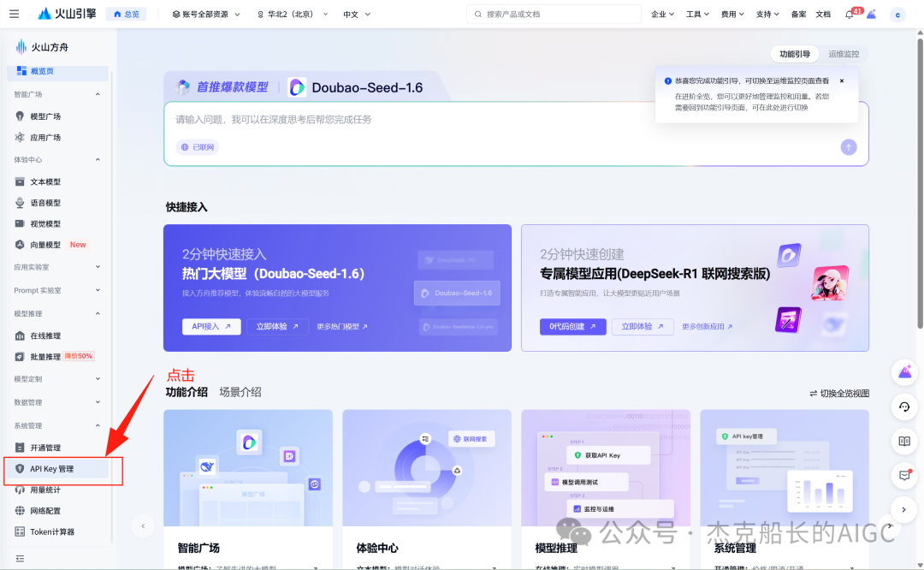This screenshot has width=924, height=570.
Task: Click the 视觉模型 sidebar icon
Action: (20, 223)
